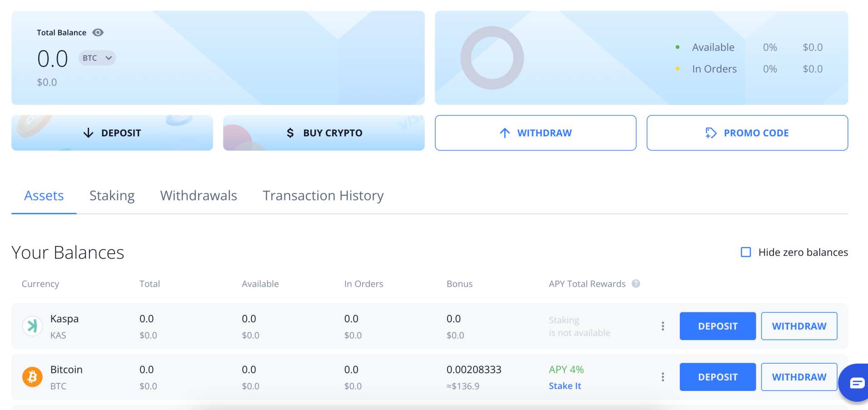Click the APY 4% text for Bitcoin
868x410 pixels.
click(566, 370)
